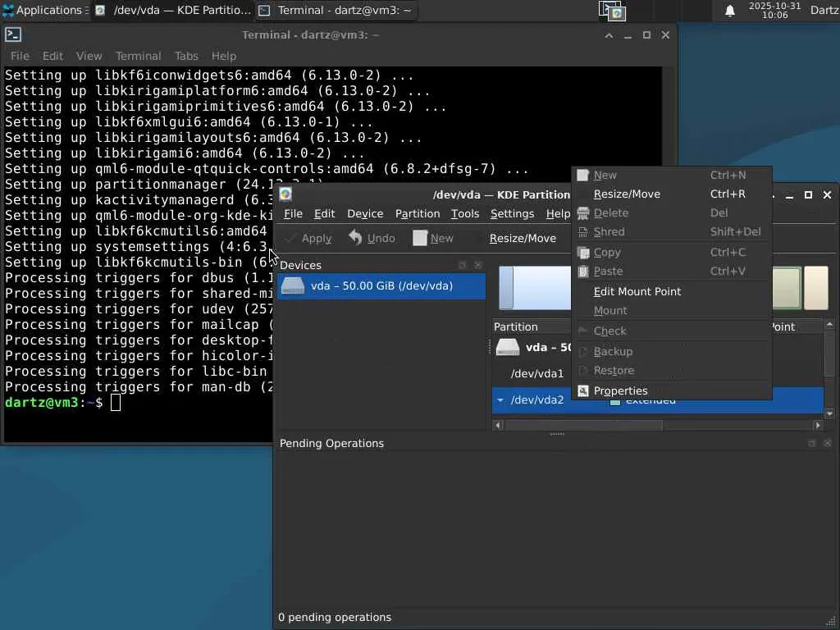Click the Apply checkmark toolbar button

308,239
